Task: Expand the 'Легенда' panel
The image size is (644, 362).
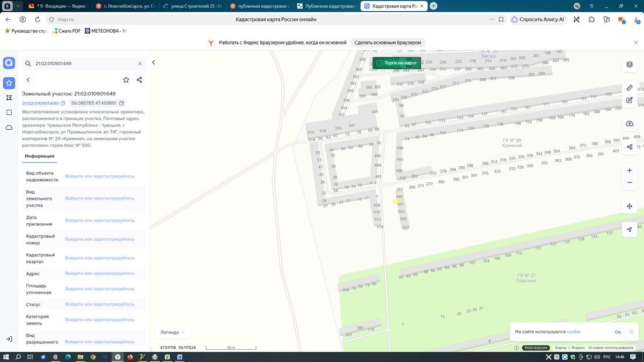Action: 172,333
